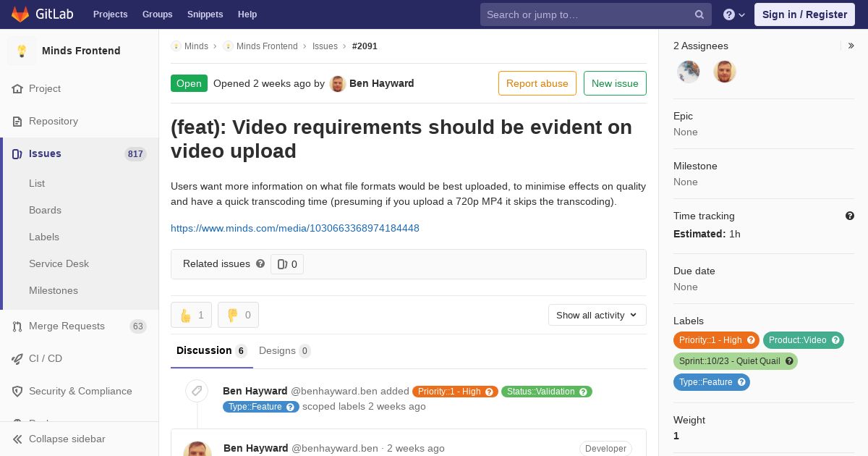Click the Security & Compliance shield icon

(17, 392)
